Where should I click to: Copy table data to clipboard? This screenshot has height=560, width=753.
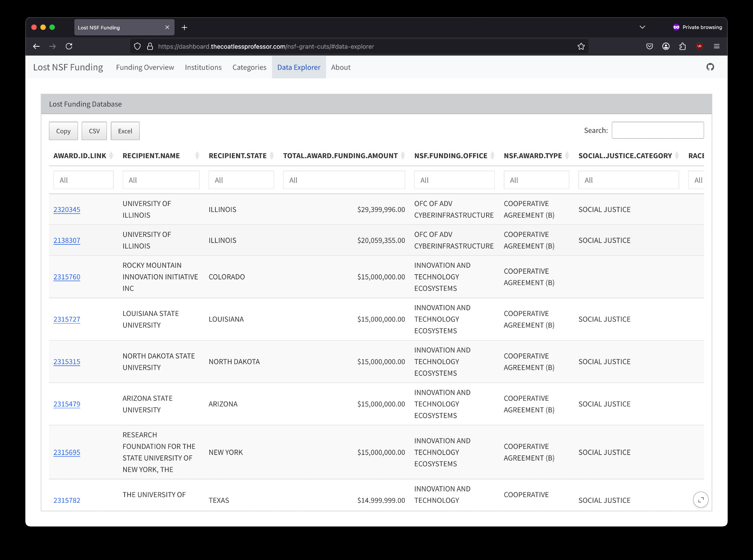[63, 131]
